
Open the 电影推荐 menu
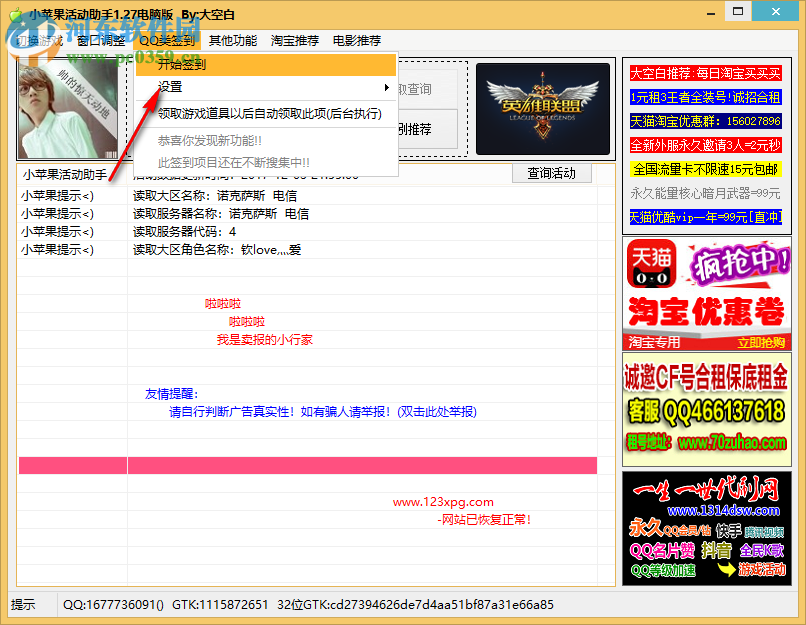pos(357,41)
